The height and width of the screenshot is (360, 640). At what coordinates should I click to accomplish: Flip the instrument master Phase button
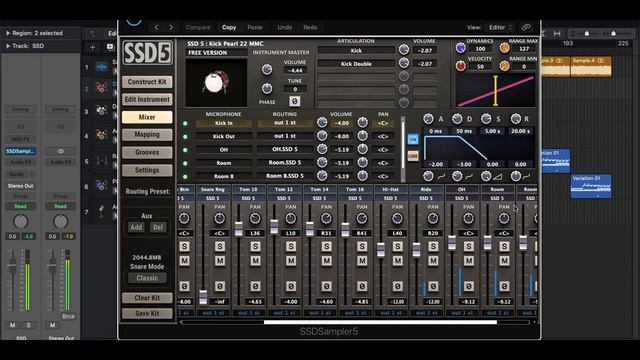click(x=294, y=101)
